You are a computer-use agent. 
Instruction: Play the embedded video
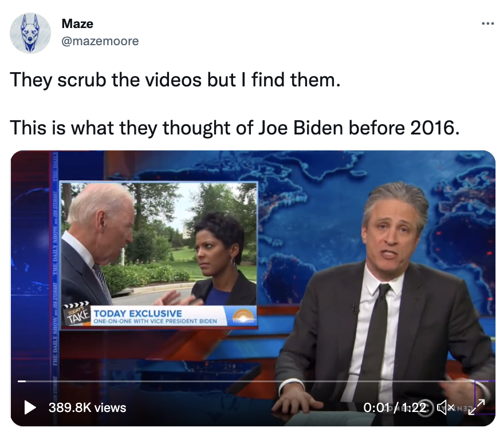30,407
